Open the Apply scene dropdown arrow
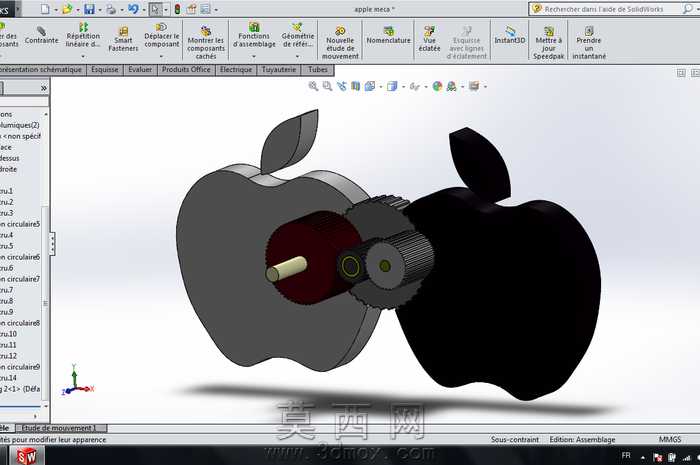This screenshot has height=465, width=700. pos(462,87)
